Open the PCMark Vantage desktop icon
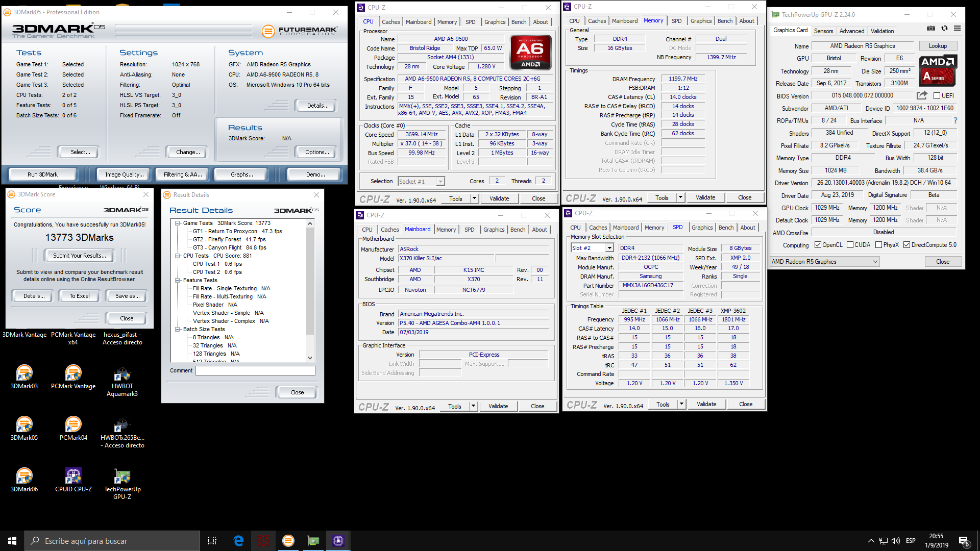 73,377
